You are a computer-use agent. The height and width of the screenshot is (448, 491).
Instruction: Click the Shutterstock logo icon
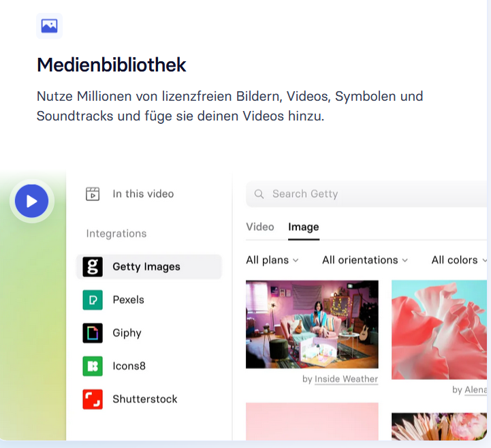coord(93,399)
